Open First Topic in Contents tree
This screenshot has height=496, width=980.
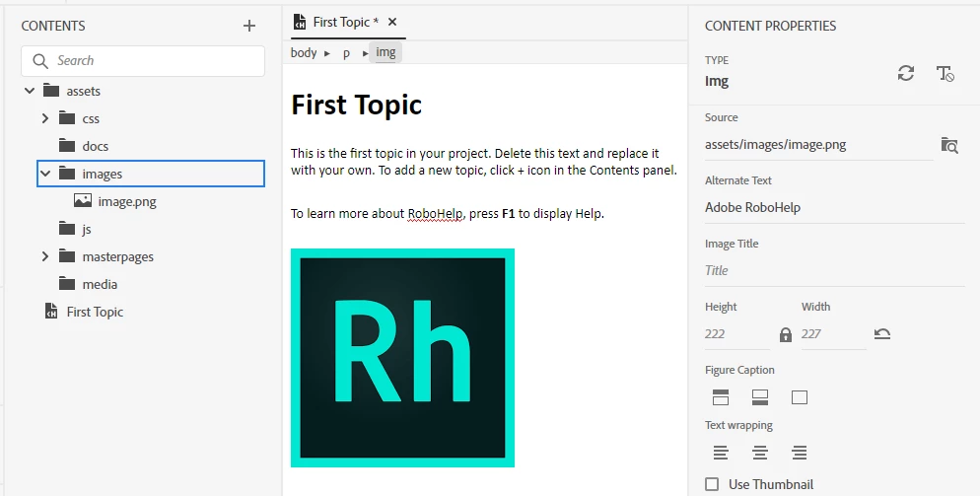coord(95,312)
